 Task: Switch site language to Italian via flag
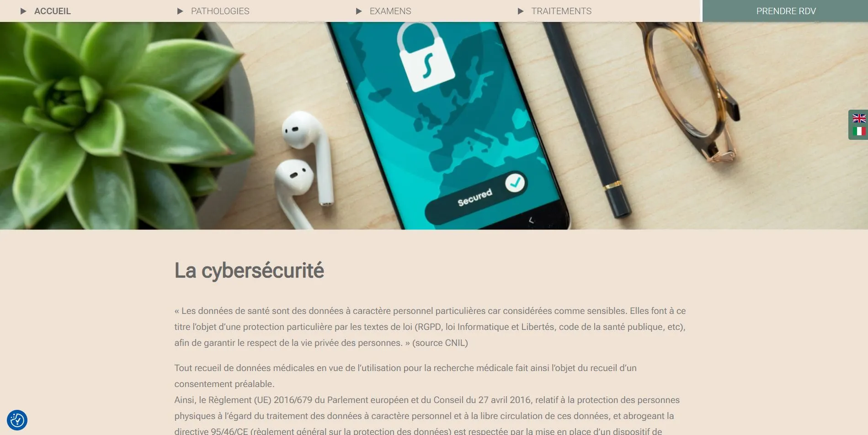point(859,131)
